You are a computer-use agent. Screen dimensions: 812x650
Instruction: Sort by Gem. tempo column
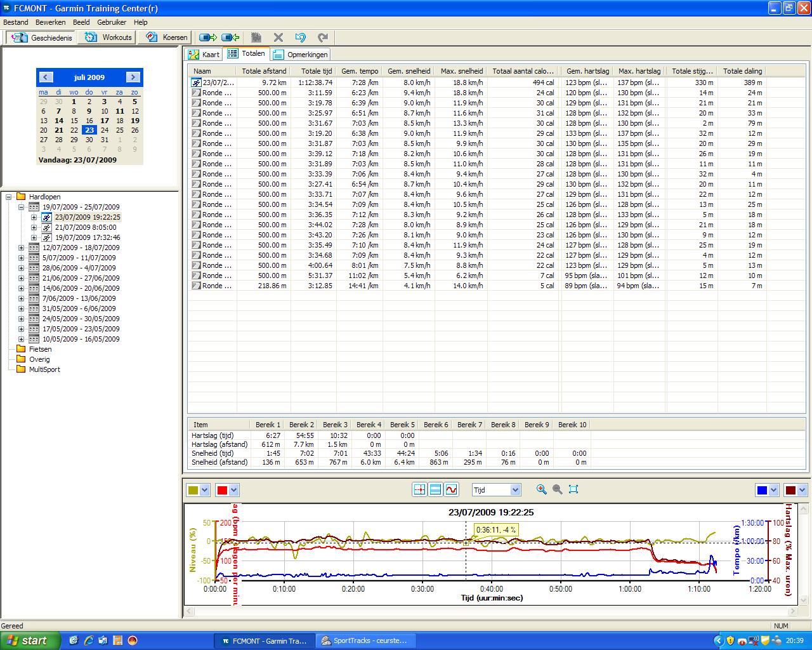click(x=359, y=71)
